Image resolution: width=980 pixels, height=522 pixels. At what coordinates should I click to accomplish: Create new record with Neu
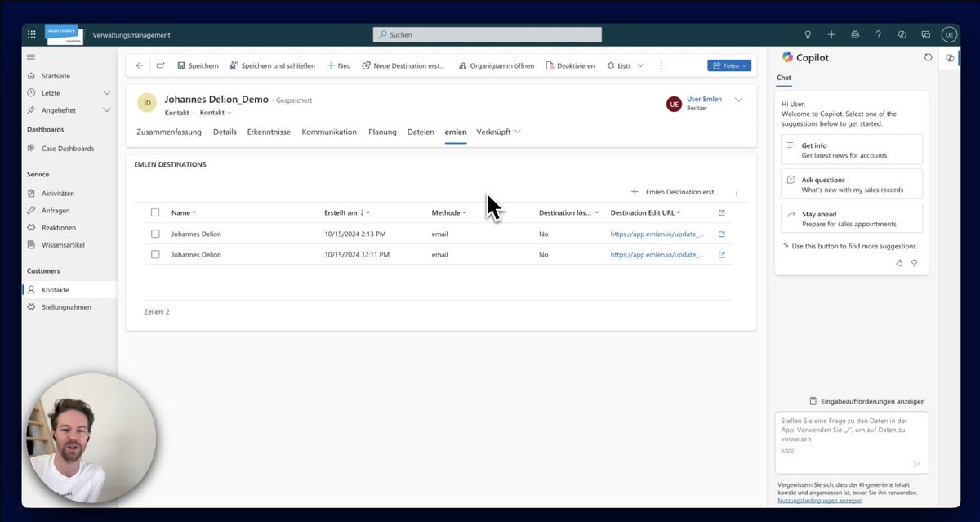point(339,65)
